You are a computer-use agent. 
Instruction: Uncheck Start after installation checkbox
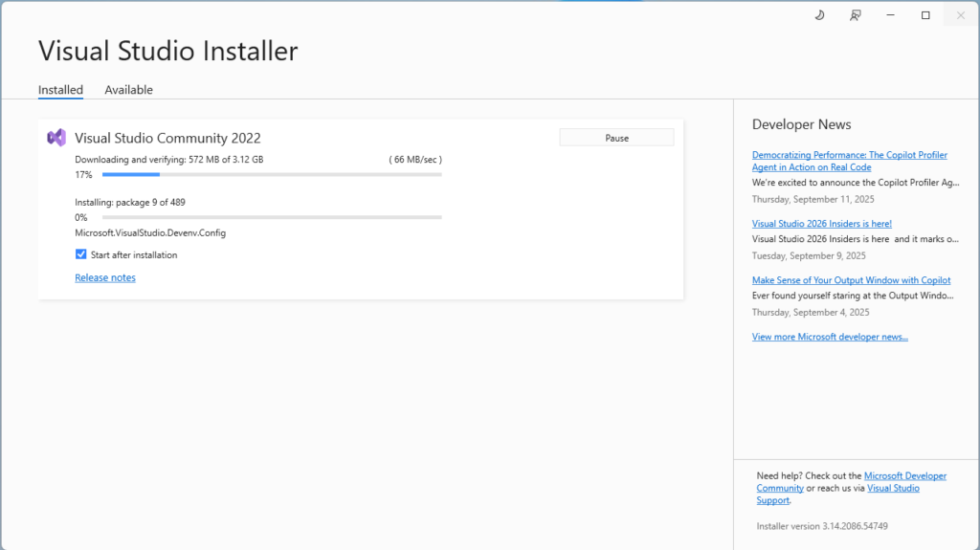click(x=80, y=254)
